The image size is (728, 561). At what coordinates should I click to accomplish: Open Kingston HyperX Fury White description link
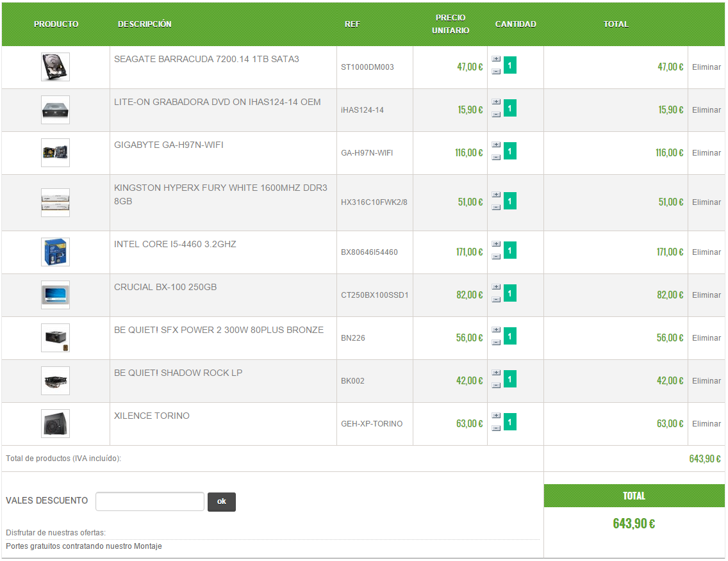(220, 195)
